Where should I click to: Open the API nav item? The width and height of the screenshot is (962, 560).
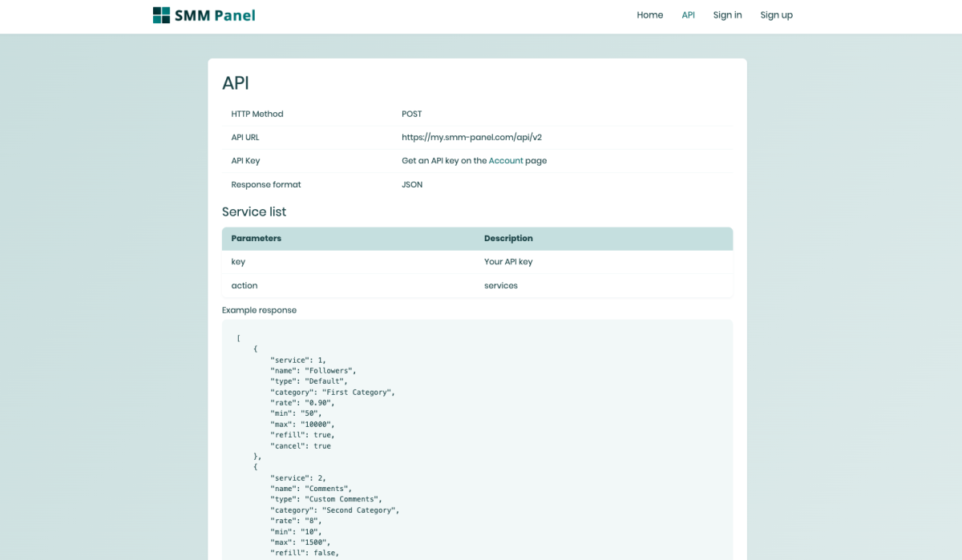coord(688,15)
